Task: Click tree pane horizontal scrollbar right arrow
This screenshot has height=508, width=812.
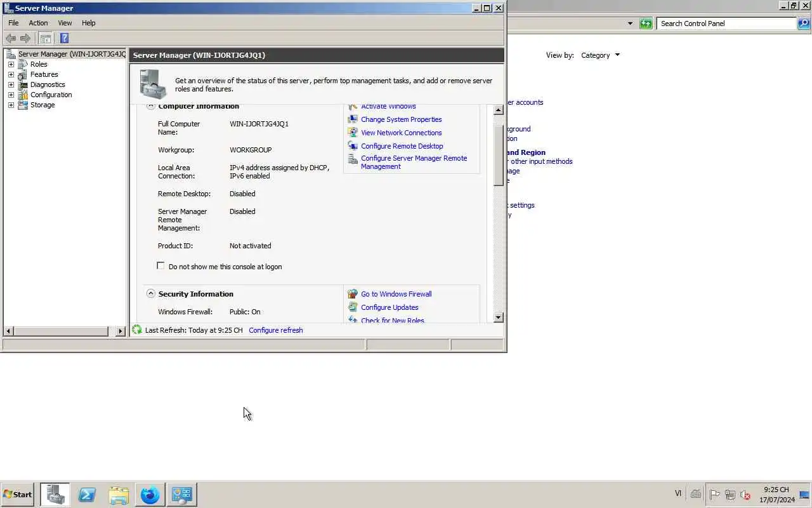Action: click(120, 331)
